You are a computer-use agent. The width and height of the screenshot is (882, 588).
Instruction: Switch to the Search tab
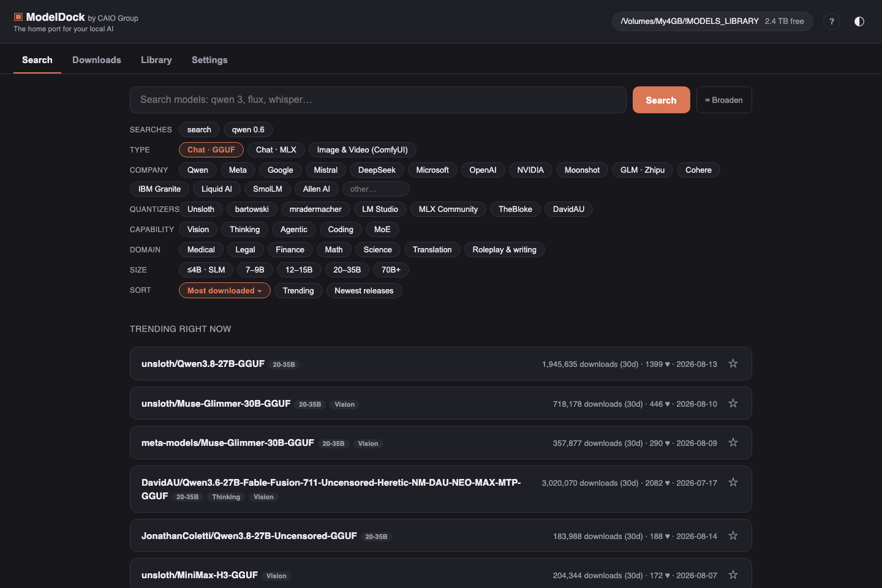(37, 60)
